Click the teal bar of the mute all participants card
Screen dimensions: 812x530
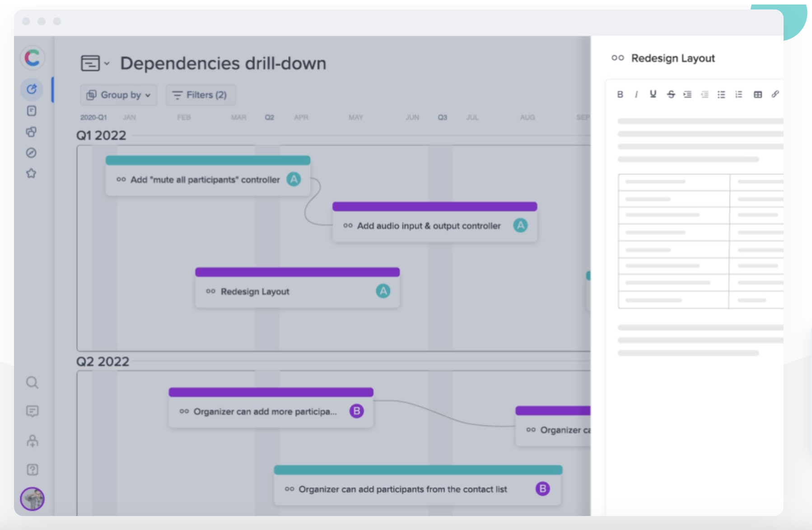pyautogui.click(x=208, y=160)
